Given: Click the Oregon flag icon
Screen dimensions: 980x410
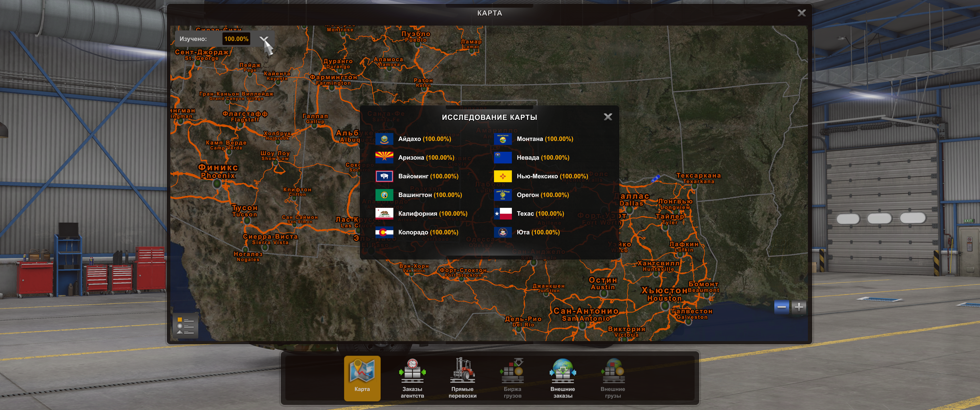Looking at the screenshot, I should pos(503,195).
